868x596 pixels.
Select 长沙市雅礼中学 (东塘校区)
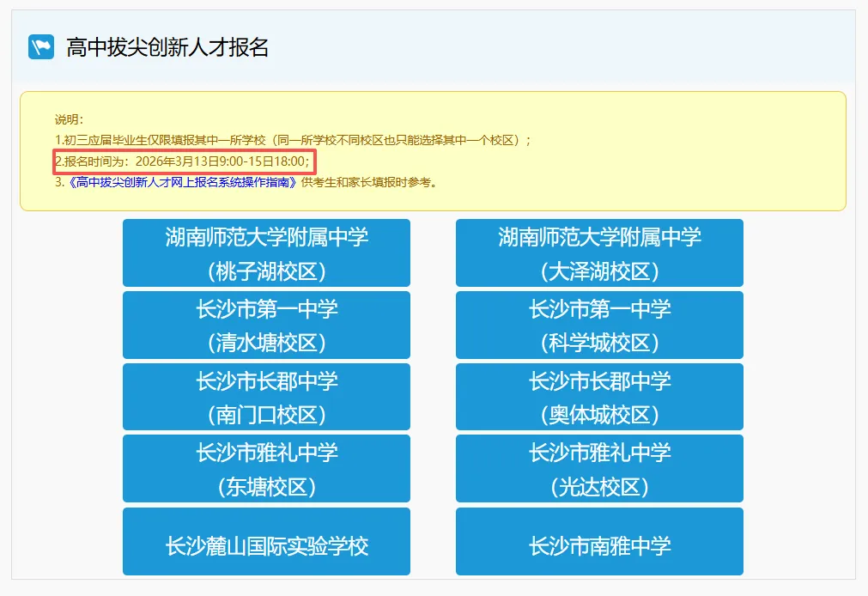click(x=266, y=469)
